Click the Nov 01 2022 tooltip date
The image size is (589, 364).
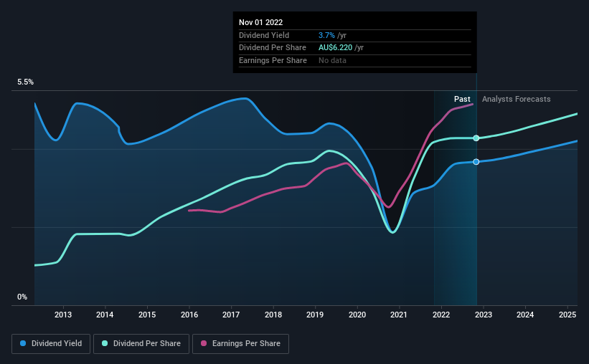(x=260, y=22)
